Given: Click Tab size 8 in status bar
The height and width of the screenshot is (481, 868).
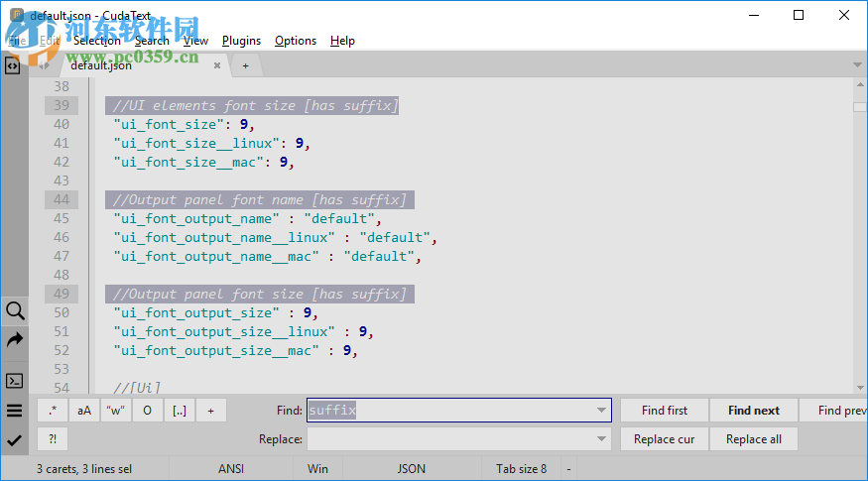Looking at the screenshot, I should point(521,469).
